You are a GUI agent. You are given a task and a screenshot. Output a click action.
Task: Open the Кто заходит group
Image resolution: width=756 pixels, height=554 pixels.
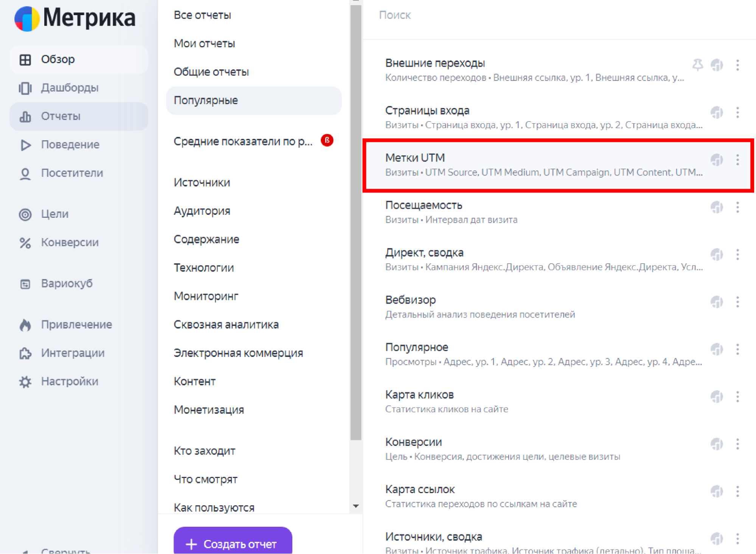(204, 451)
